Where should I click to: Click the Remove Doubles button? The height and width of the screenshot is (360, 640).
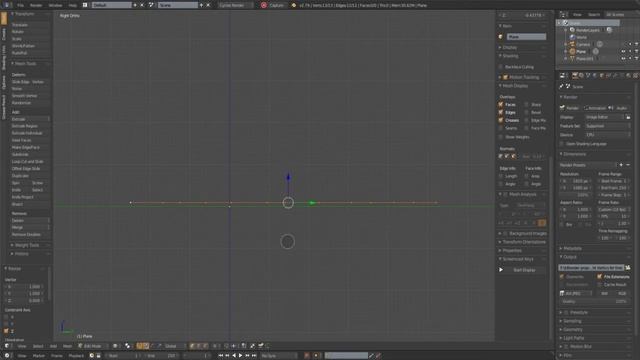pos(30,235)
